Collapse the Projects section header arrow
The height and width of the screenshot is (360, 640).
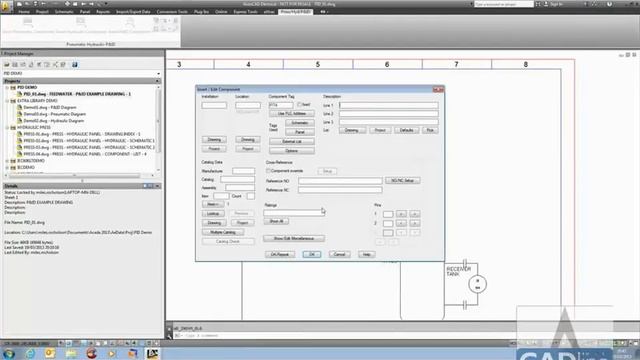click(x=157, y=81)
